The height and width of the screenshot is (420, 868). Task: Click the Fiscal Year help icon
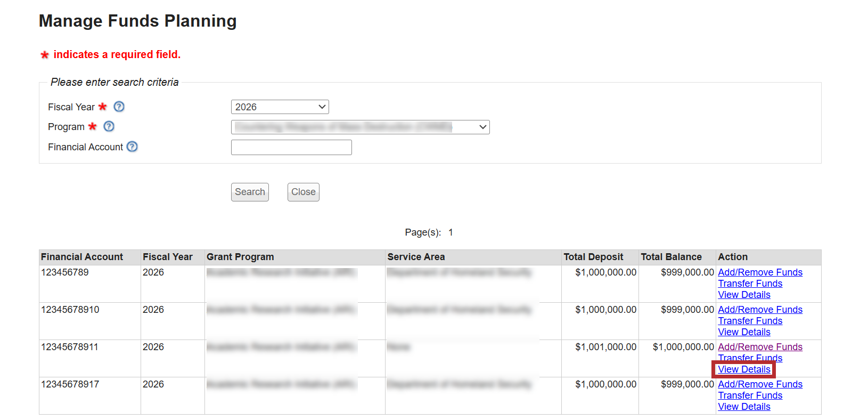[119, 107]
